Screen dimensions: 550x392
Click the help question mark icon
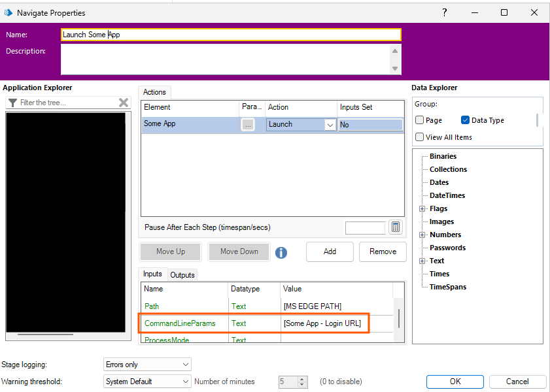pyautogui.click(x=444, y=12)
